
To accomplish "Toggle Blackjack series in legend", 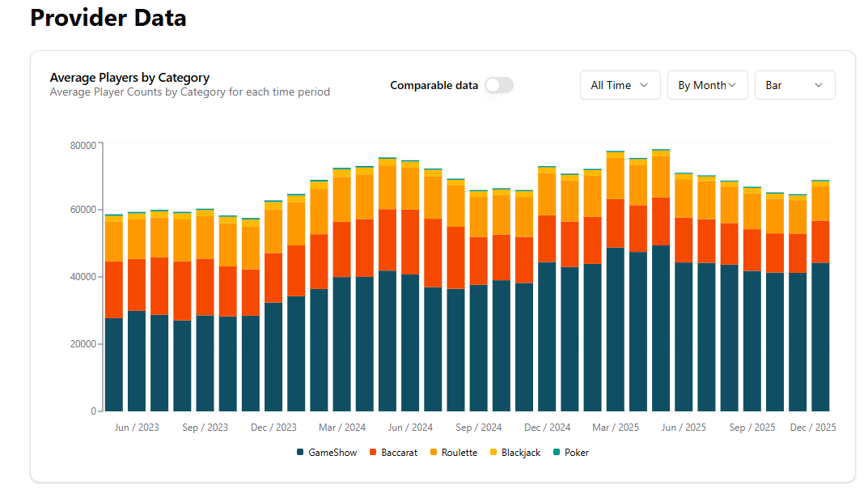I will (515, 453).
